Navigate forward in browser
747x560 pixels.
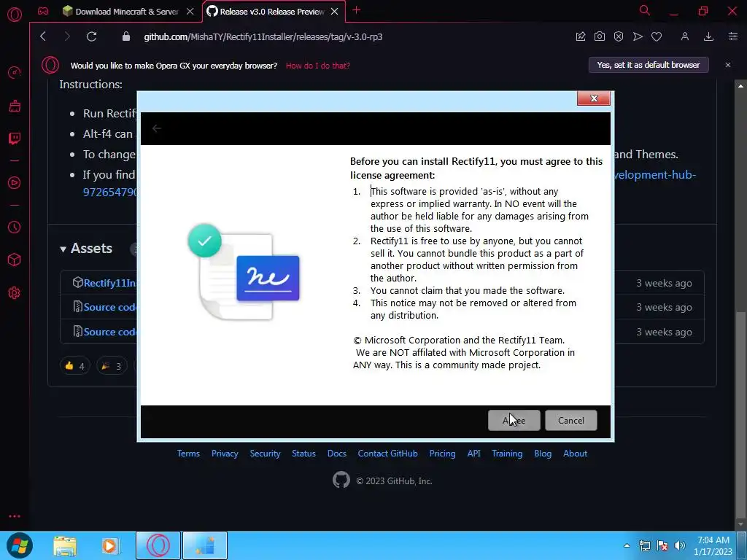pyautogui.click(x=67, y=36)
